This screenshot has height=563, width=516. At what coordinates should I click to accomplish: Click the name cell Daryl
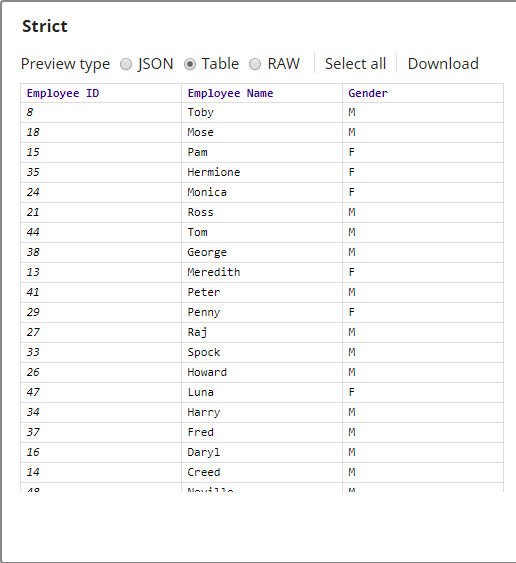coord(262,452)
